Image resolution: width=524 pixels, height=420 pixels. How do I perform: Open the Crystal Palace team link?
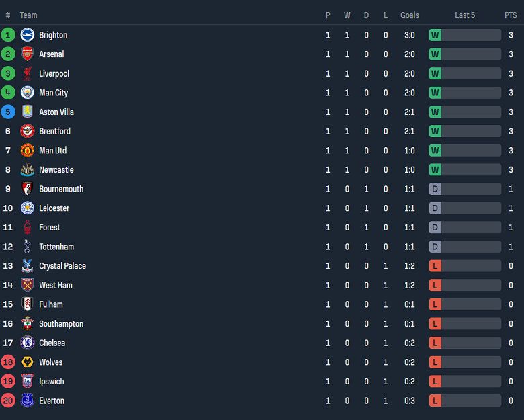click(62, 266)
